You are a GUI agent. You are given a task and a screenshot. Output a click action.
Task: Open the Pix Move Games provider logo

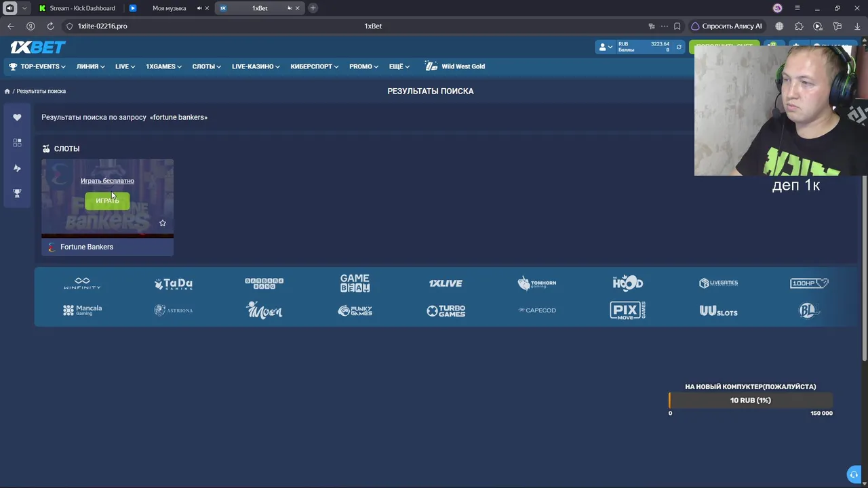tap(627, 310)
